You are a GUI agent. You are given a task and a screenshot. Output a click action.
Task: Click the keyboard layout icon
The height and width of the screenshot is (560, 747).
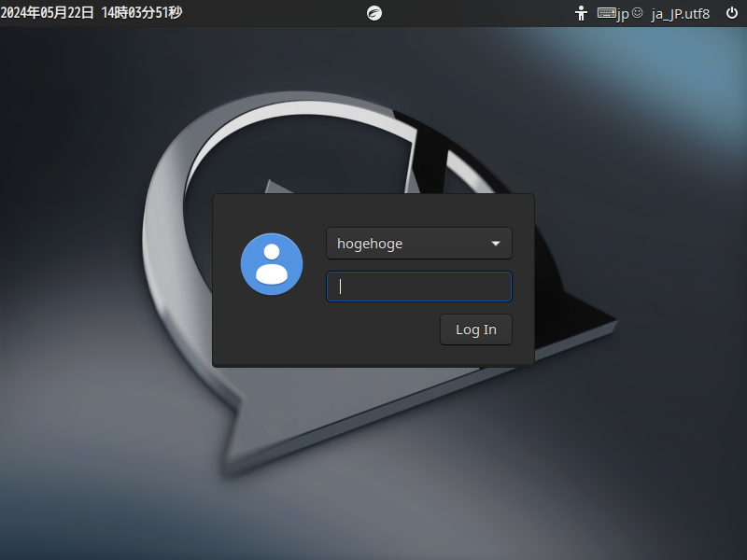(x=606, y=12)
